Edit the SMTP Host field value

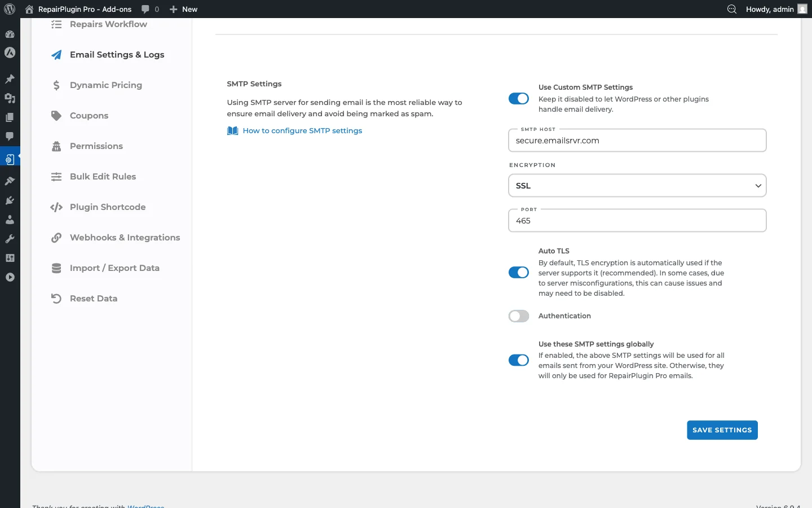click(637, 141)
